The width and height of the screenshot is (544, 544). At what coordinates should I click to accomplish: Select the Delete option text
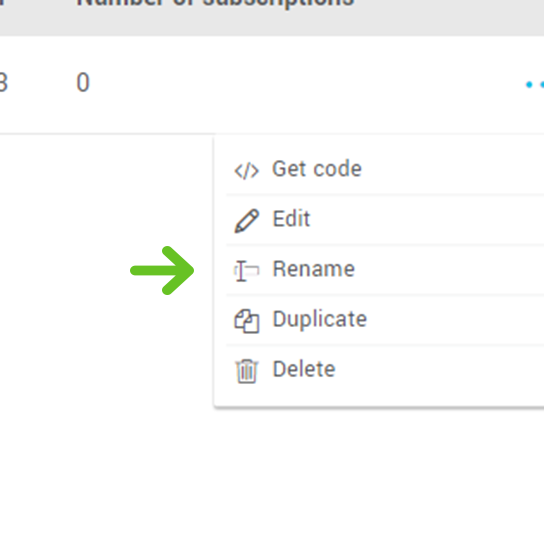pos(304,369)
